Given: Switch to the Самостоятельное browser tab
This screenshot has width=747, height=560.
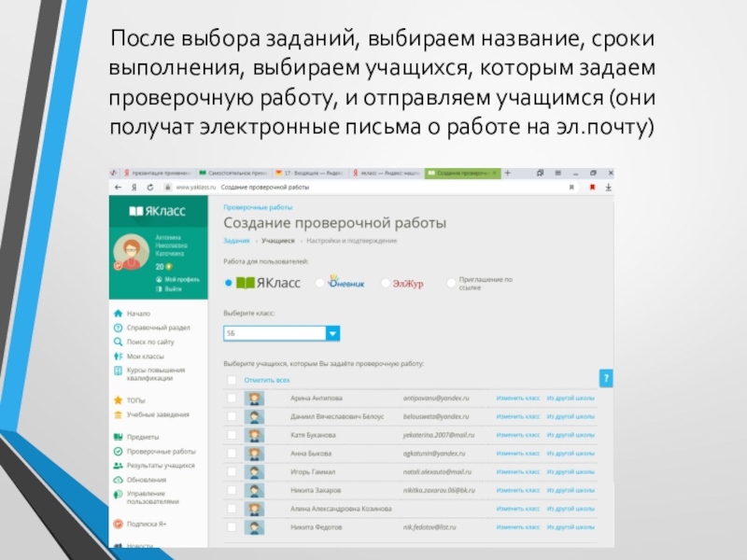Looking at the screenshot, I should click(233, 173).
